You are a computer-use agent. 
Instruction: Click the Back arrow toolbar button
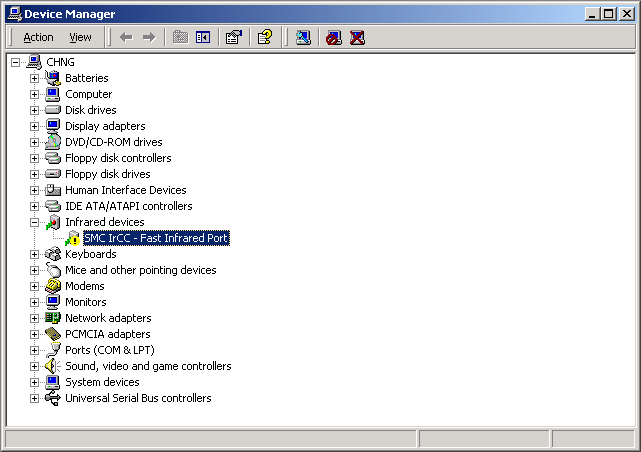126,38
